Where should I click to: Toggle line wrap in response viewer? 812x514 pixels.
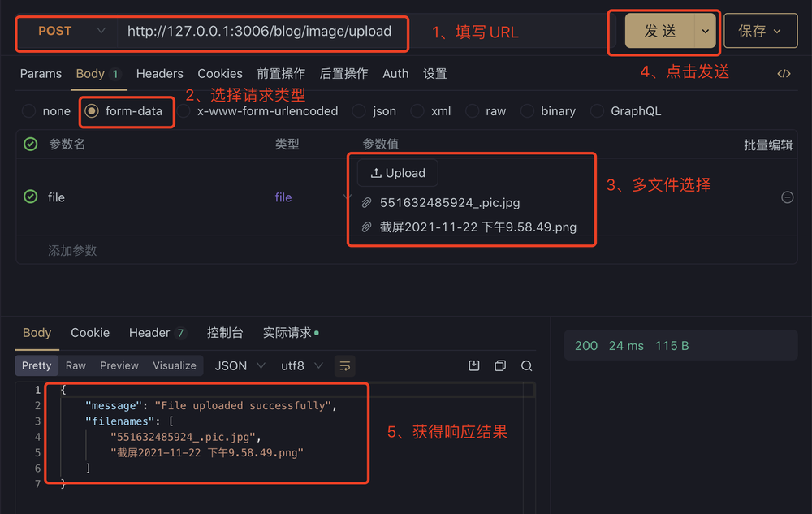pyautogui.click(x=344, y=366)
